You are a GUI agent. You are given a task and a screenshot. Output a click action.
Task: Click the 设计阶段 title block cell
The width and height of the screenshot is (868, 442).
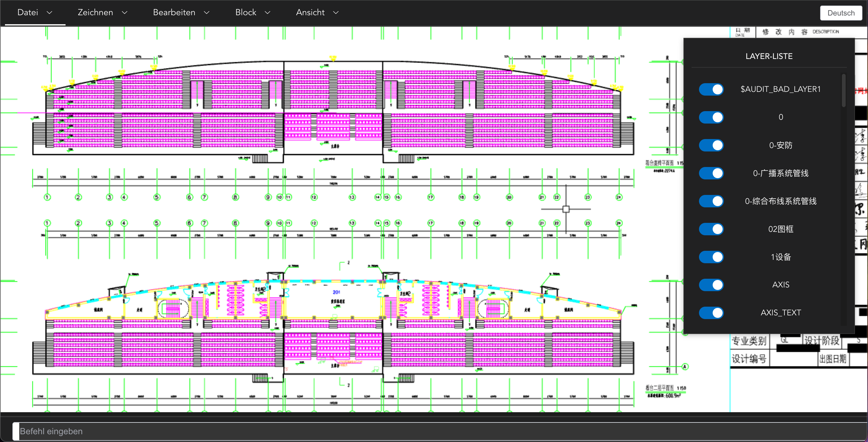point(821,341)
